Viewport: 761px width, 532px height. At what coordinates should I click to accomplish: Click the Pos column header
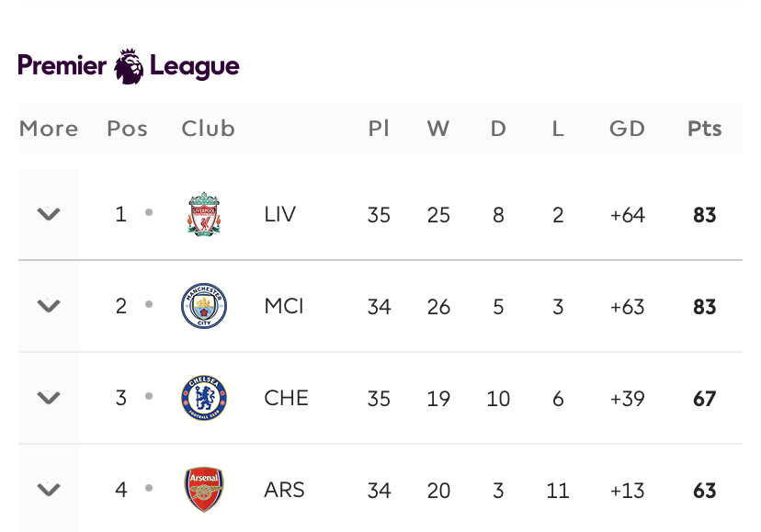(x=127, y=129)
